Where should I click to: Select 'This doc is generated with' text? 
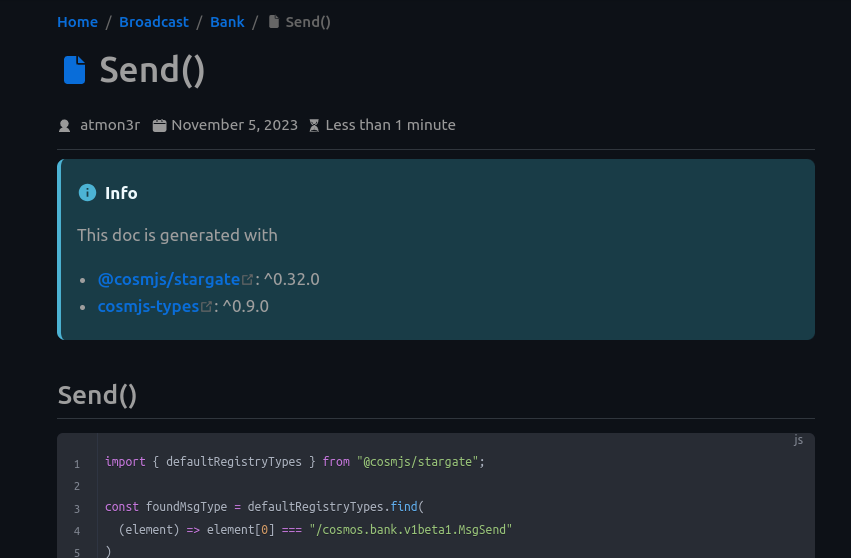point(177,235)
